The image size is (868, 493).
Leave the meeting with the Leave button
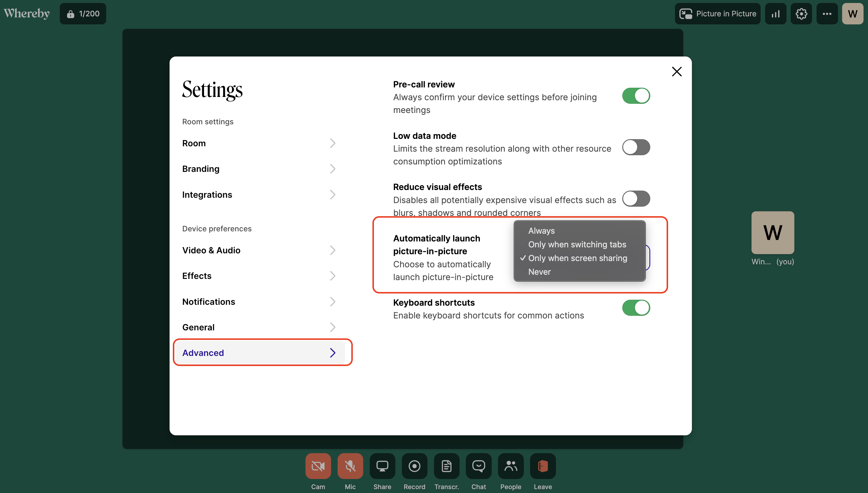[x=543, y=466]
